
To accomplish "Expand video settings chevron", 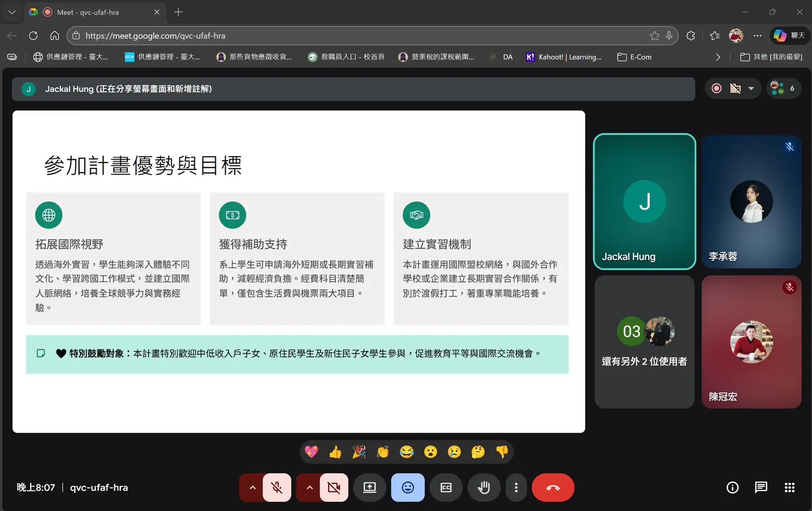I will click(x=309, y=487).
